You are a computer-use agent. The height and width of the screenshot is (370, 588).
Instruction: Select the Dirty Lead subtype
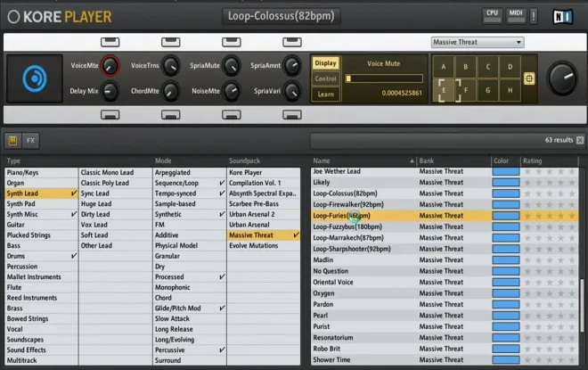[116, 214]
